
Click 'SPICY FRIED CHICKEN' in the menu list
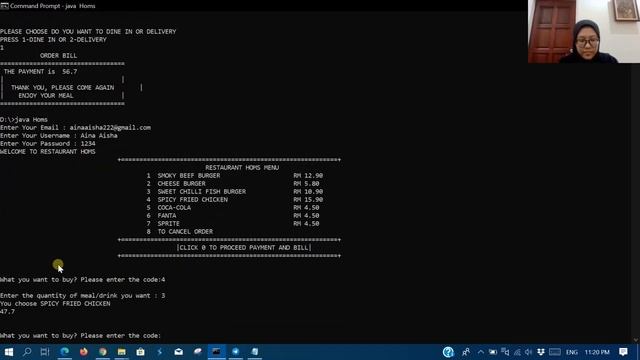193,200
